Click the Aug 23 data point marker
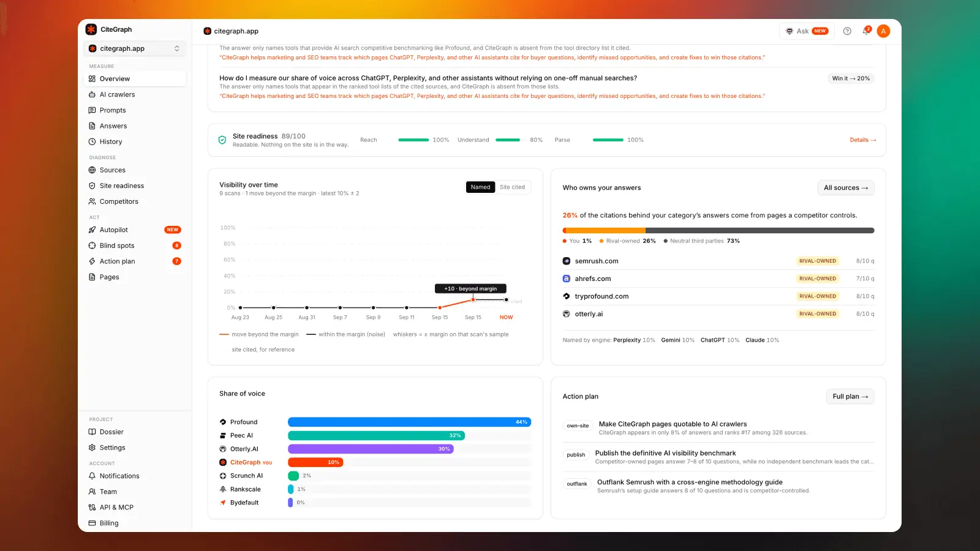Image resolution: width=980 pixels, height=551 pixels. 240,307
